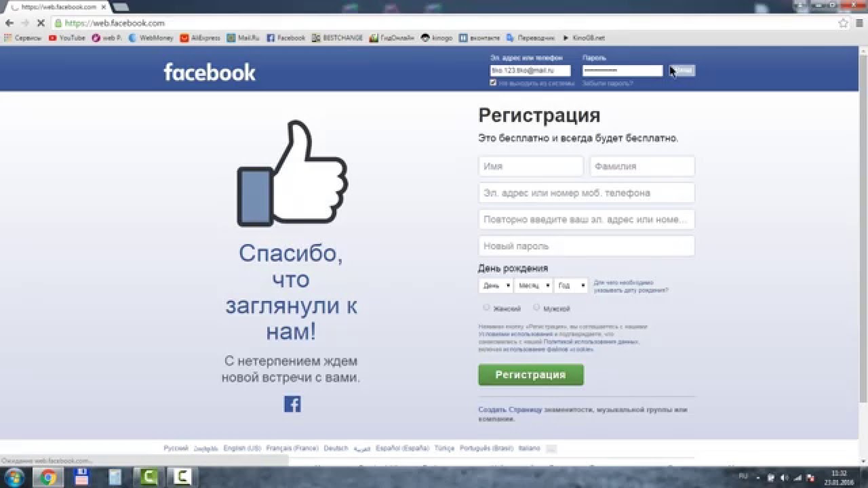The width and height of the screenshot is (868, 488).
Task: Open the День birthday dropdown
Action: pyautogui.click(x=496, y=286)
